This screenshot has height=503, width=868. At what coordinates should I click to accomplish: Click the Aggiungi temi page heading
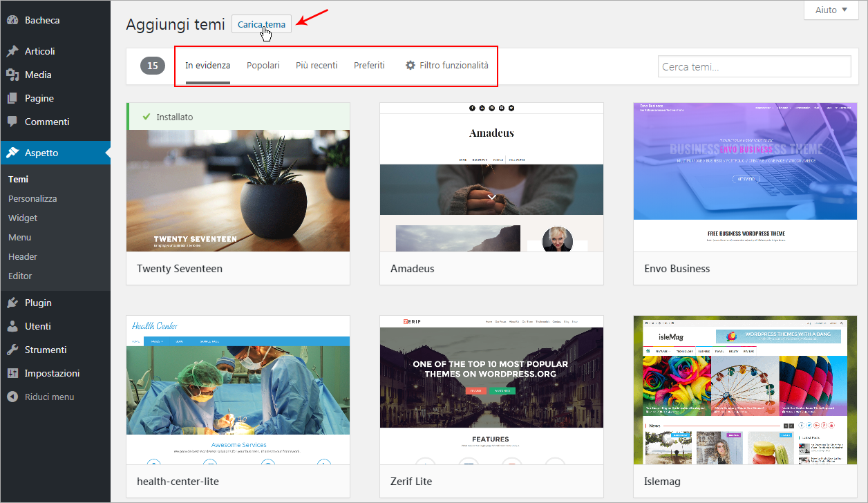[x=176, y=24]
